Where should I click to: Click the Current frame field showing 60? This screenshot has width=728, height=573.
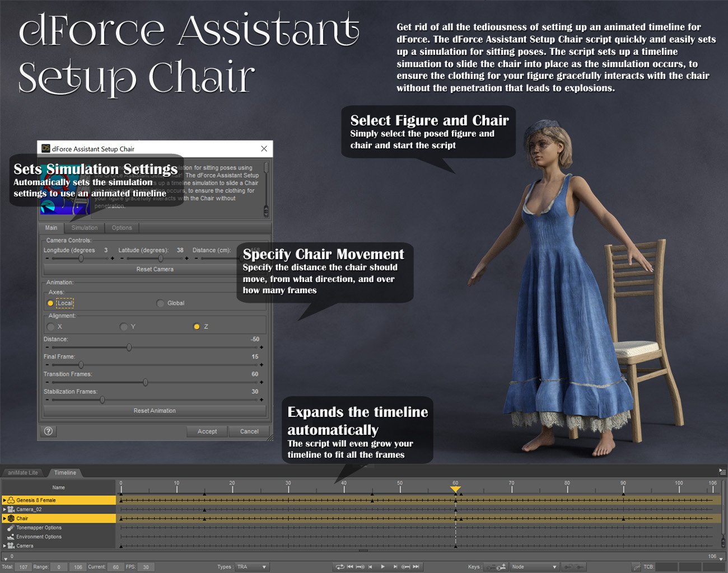pyautogui.click(x=115, y=566)
